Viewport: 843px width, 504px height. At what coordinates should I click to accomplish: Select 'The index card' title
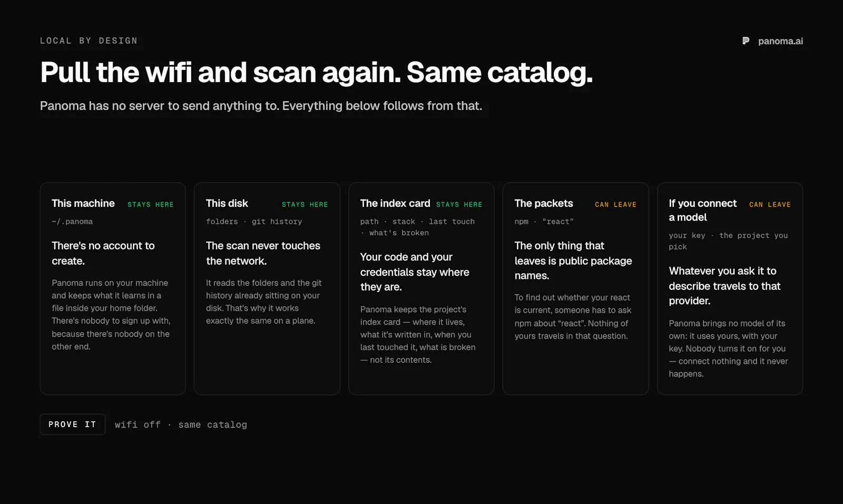(395, 203)
